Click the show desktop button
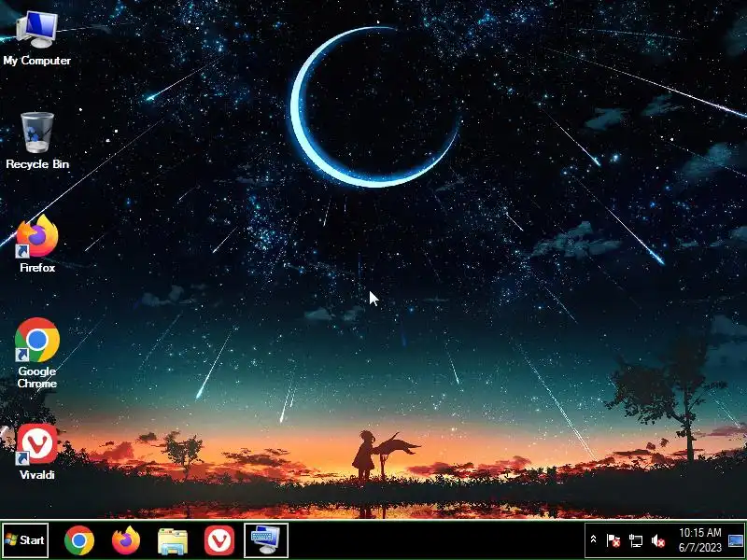This screenshot has width=747, height=560. tap(736, 540)
